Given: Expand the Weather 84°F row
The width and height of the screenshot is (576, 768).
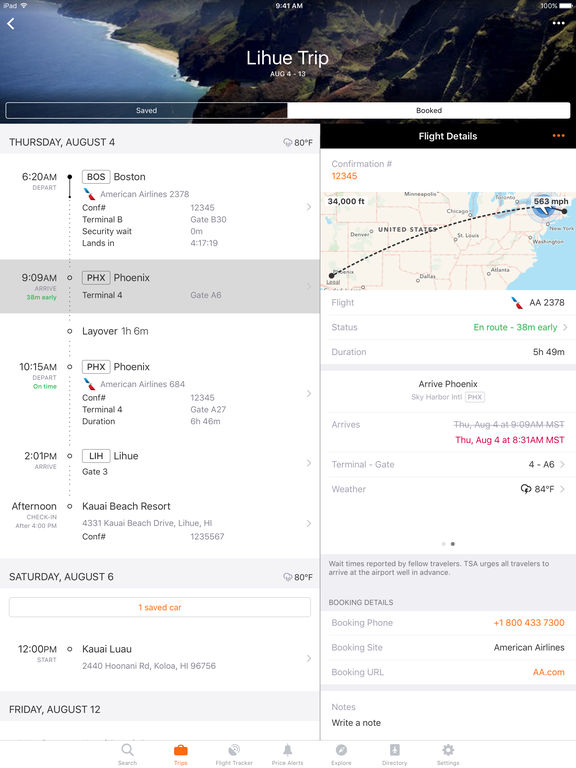Looking at the screenshot, I should pos(448,489).
